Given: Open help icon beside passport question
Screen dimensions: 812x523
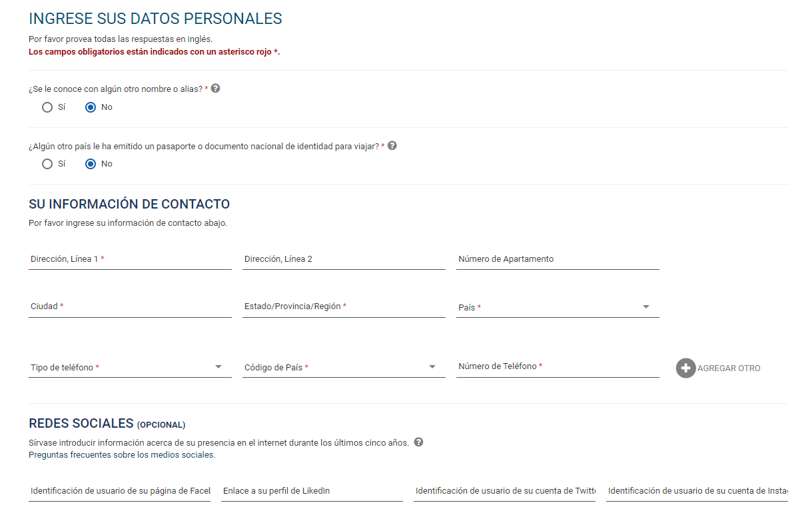Looking at the screenshot, I should [392, 145].
